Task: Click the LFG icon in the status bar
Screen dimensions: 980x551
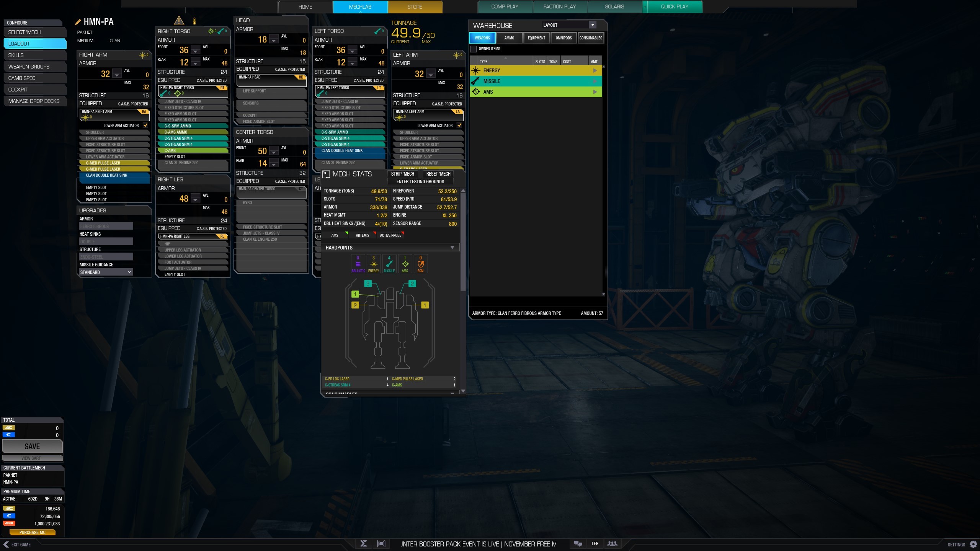Action: tap(595, 543)
